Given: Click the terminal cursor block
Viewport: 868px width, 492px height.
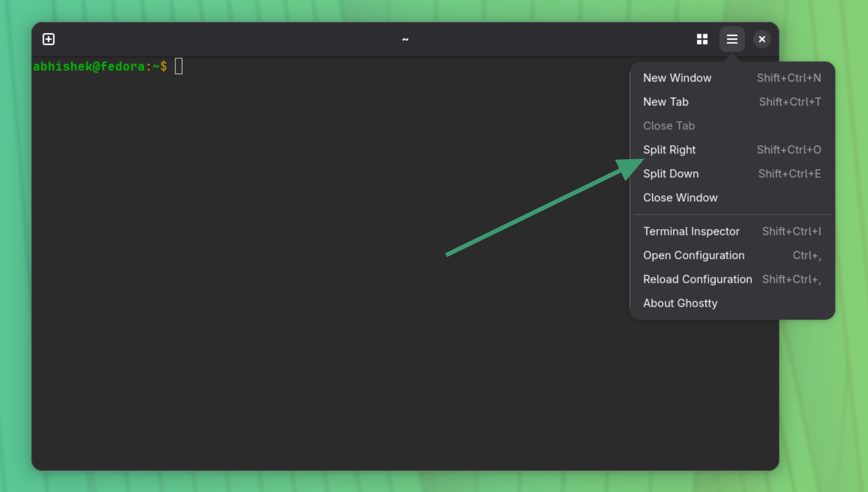Looking at the screenshot, I should (x=179, y=66).
